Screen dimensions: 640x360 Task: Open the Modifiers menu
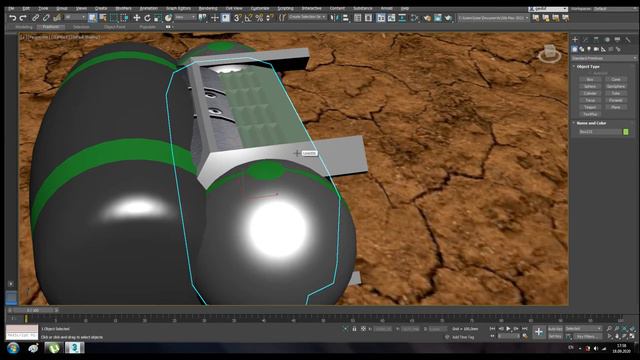[x=124, y=9]
